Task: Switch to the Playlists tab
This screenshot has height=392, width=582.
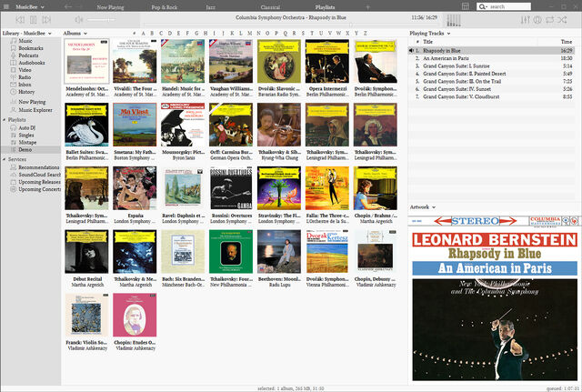Action: click(x=325, y=7)
